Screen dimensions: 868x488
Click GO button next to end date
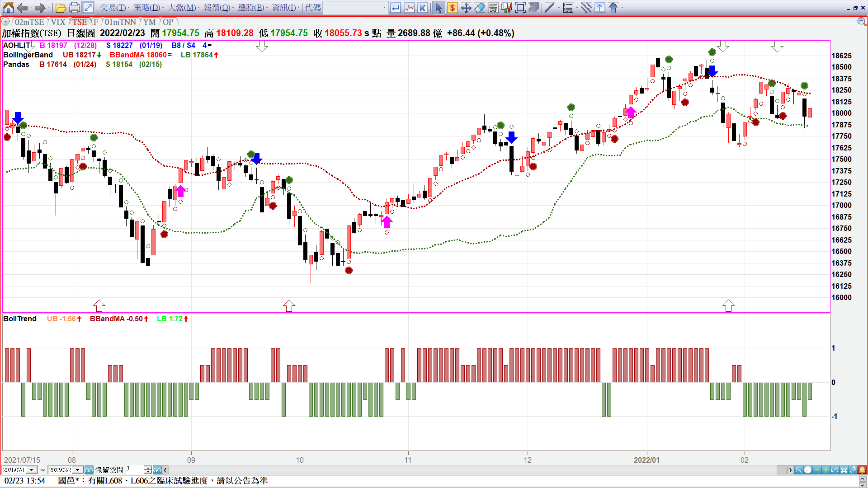[x=89, y=470]
